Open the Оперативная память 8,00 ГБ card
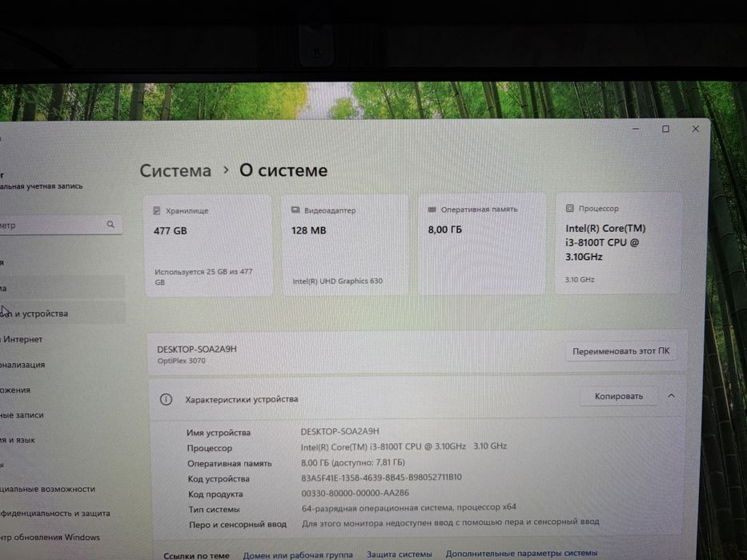This screenshot has height=560, width=747. pyautogui.click(x=482, y=244)
